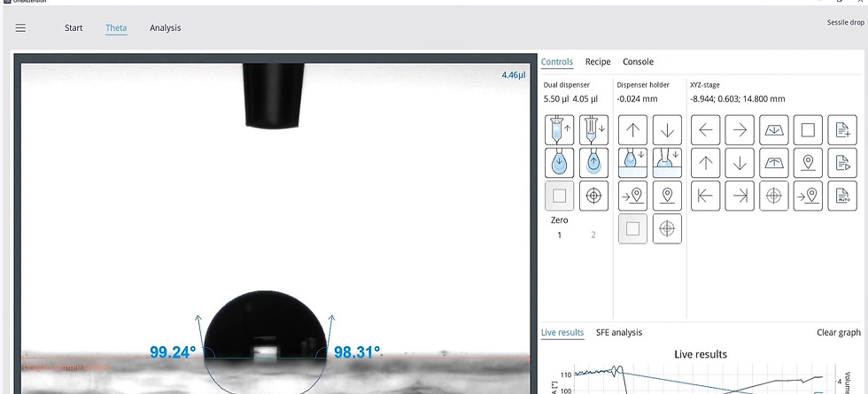Screen dimensions: 868x394
Task: Select dispenser 1 under Zero
Action: pyautogui.click(x=559, y=235)
